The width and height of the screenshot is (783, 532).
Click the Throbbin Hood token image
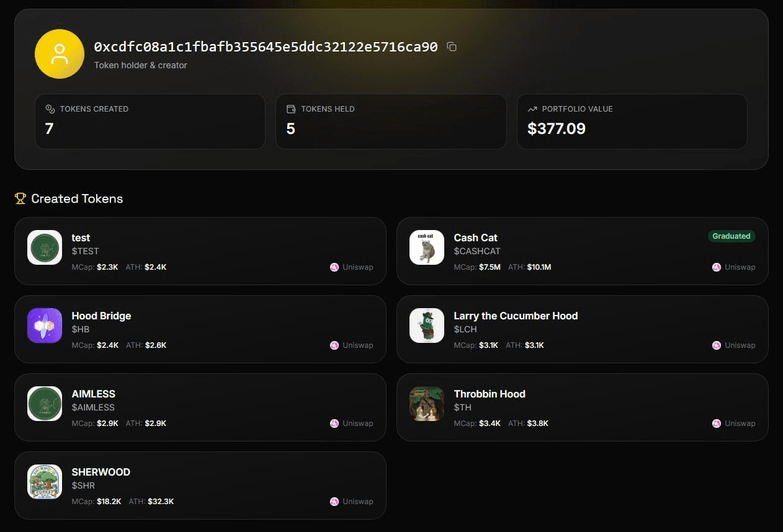(427, 404)
